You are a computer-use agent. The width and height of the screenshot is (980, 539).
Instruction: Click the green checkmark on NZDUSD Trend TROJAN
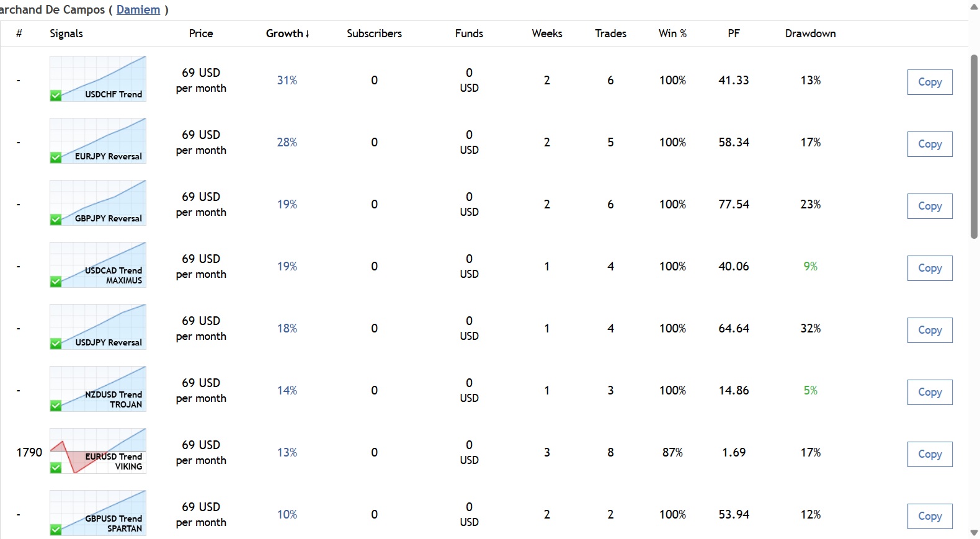coord(56,406)
